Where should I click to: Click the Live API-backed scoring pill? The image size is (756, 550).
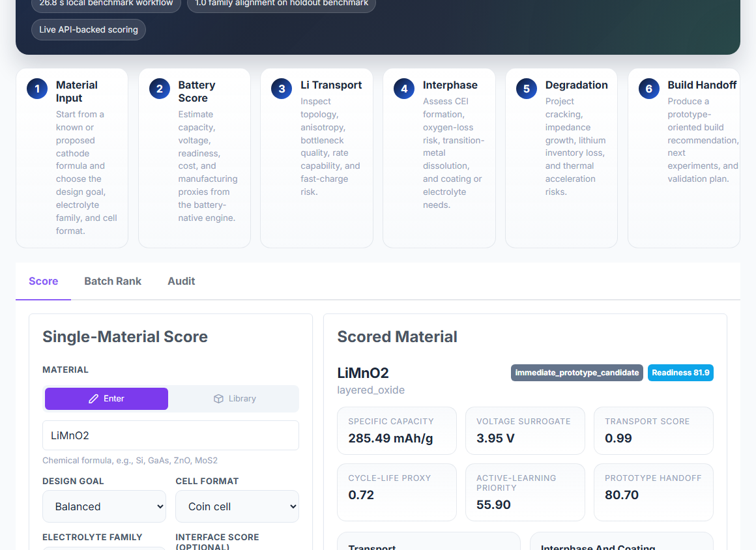pyautogui.click(x=89, y=29)
